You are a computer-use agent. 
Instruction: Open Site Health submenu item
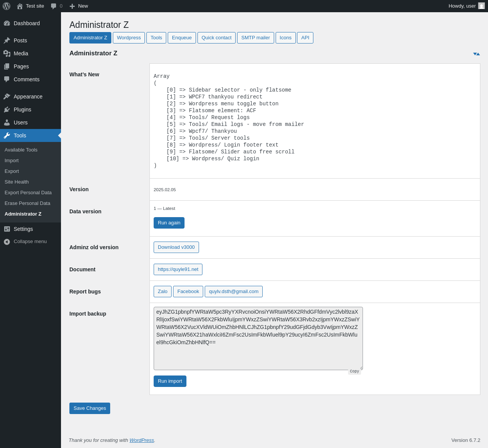click(x=17, y=182)
